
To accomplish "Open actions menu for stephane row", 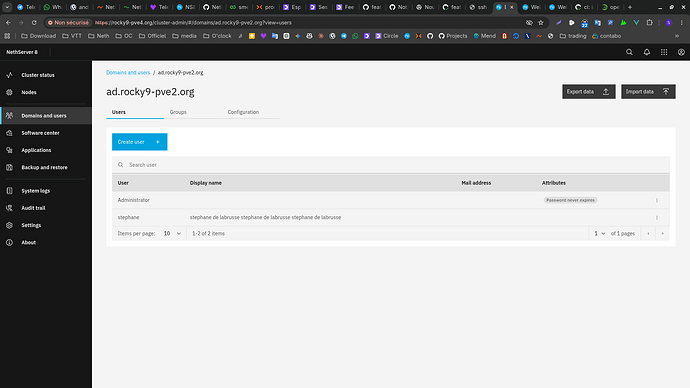I will point(657,217).
